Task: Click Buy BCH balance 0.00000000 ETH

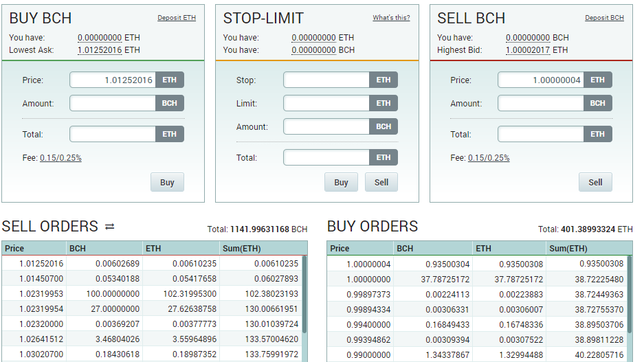Action: pyautogui.click(x=100, y=38)
